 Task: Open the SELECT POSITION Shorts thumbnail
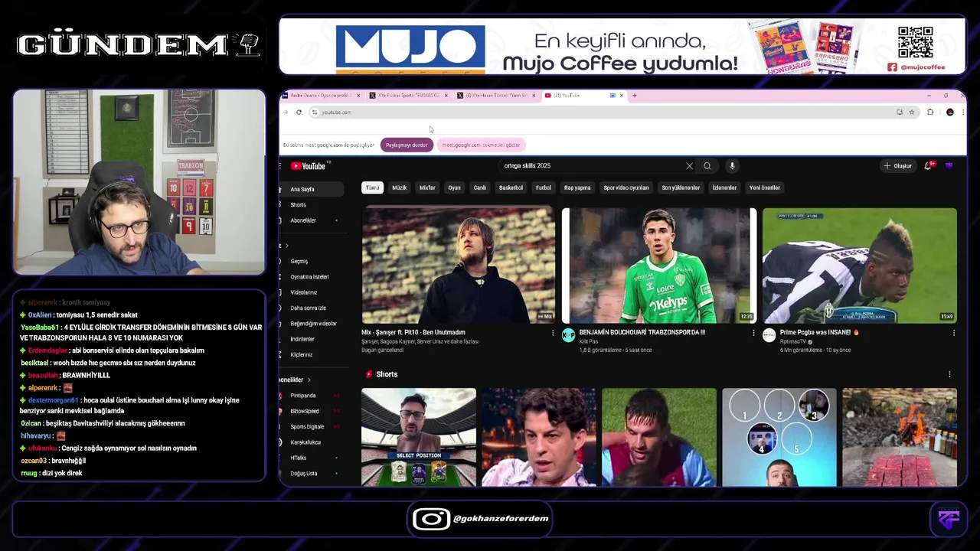pyautogui.click(x=419, y=437)
